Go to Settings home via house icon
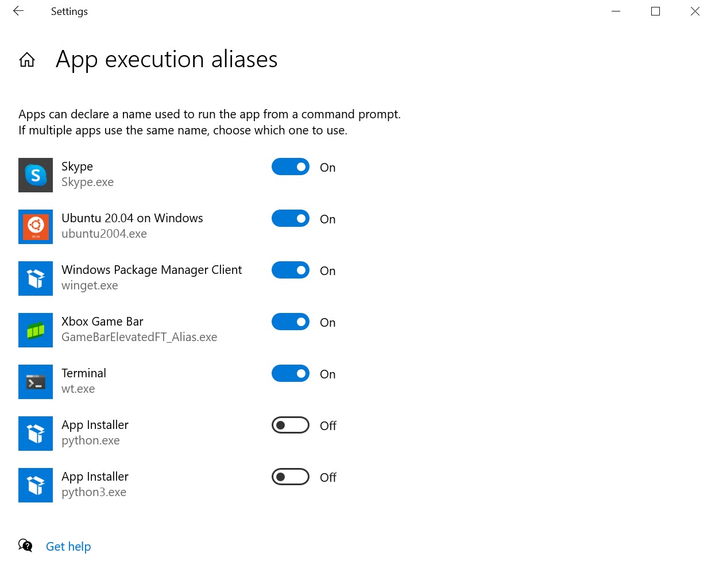Image resolution: width=715 pixels, height=588 pixels. coord(27,60)
